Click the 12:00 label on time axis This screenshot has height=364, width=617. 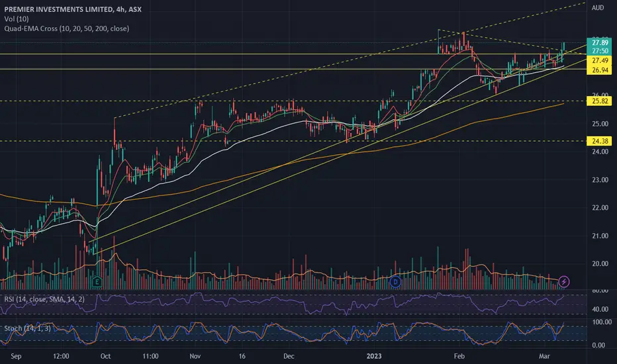pos(61,356)
